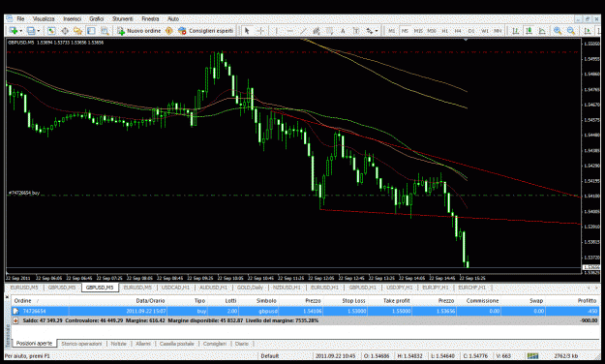Select the bar chart type icon
The width and height of the screenshot is (605, 364).
[515, 30]
